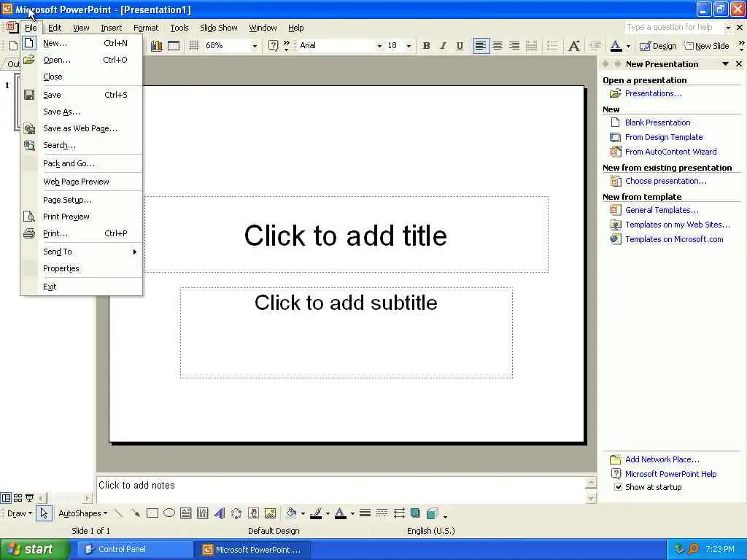747x560 pixels.
Task: Click the Dash Style icon
Action: click(x=382, y=513)
